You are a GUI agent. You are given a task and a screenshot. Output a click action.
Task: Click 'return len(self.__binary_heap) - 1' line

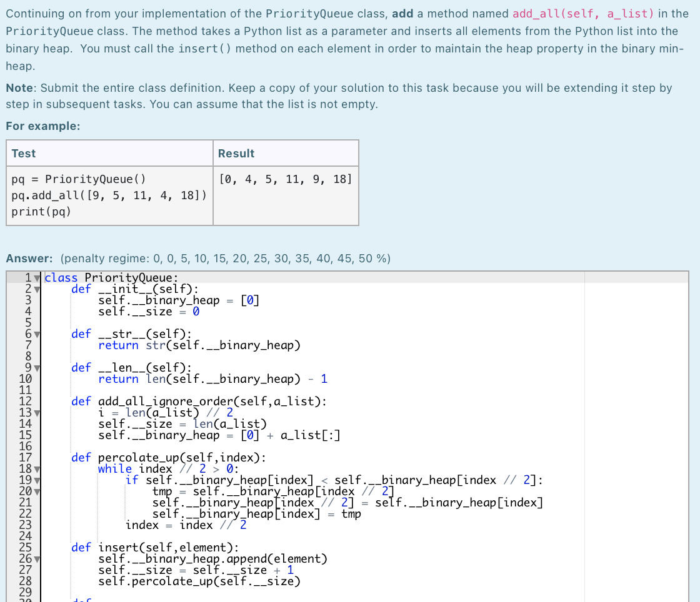212,378
